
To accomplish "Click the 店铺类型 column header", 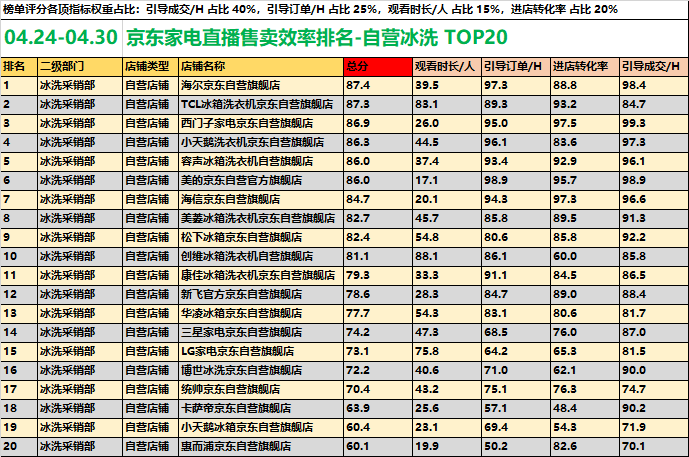I will point(150,67).
